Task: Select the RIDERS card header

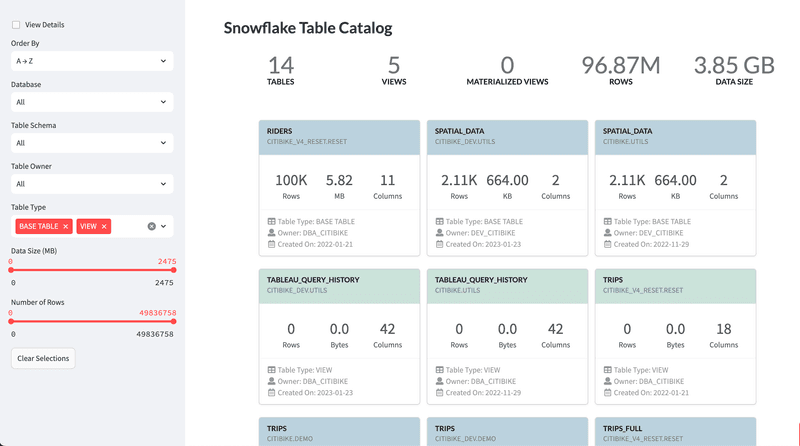Action: click(x=339, y=137)
